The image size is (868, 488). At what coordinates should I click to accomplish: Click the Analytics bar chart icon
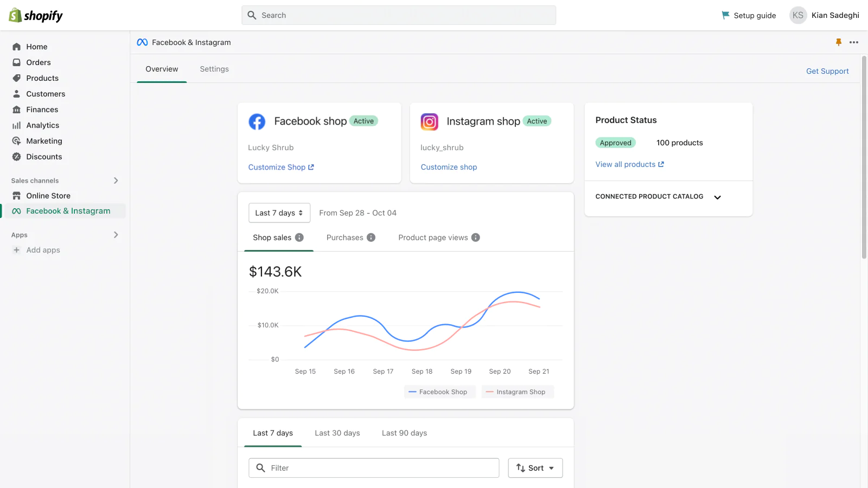17,125
